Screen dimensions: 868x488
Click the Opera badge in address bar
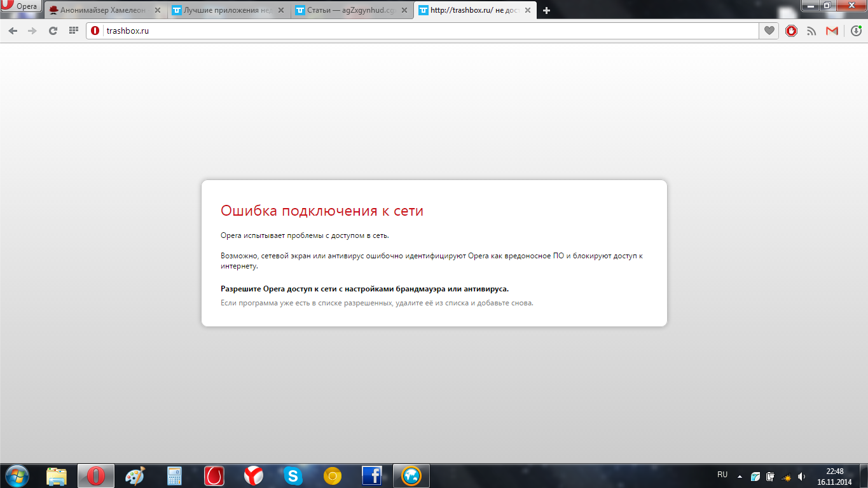95,31
